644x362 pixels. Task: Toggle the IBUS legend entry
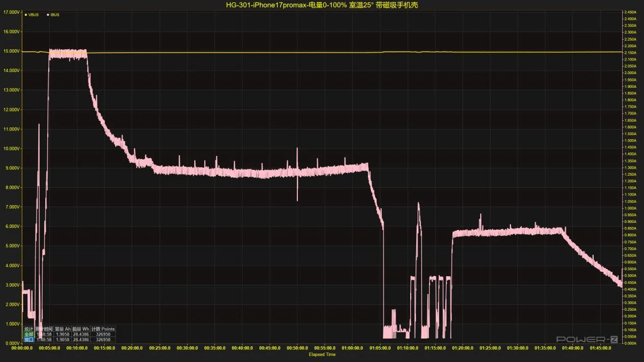click(x=54, y=15)
